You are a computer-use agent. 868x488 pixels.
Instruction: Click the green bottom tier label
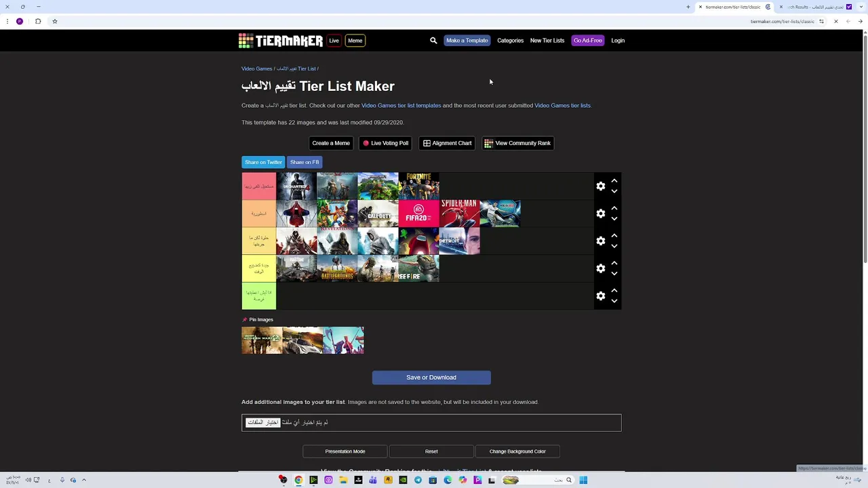(258, 296)
